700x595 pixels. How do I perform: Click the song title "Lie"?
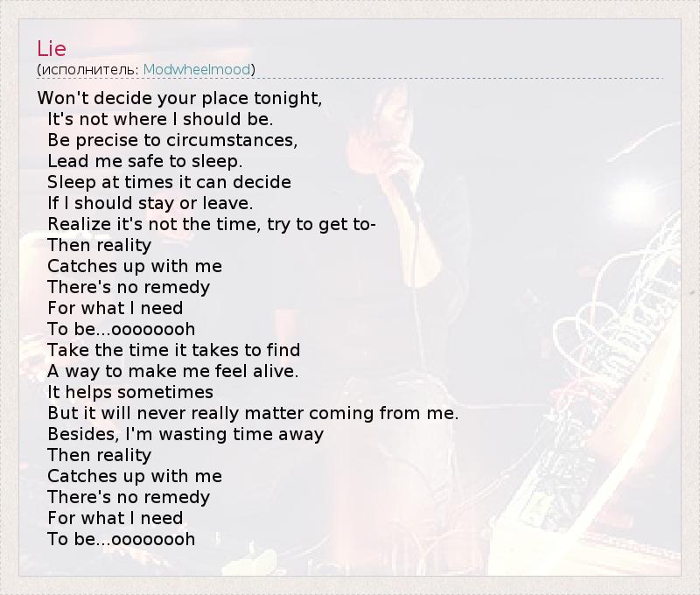(x=52, y=48)
